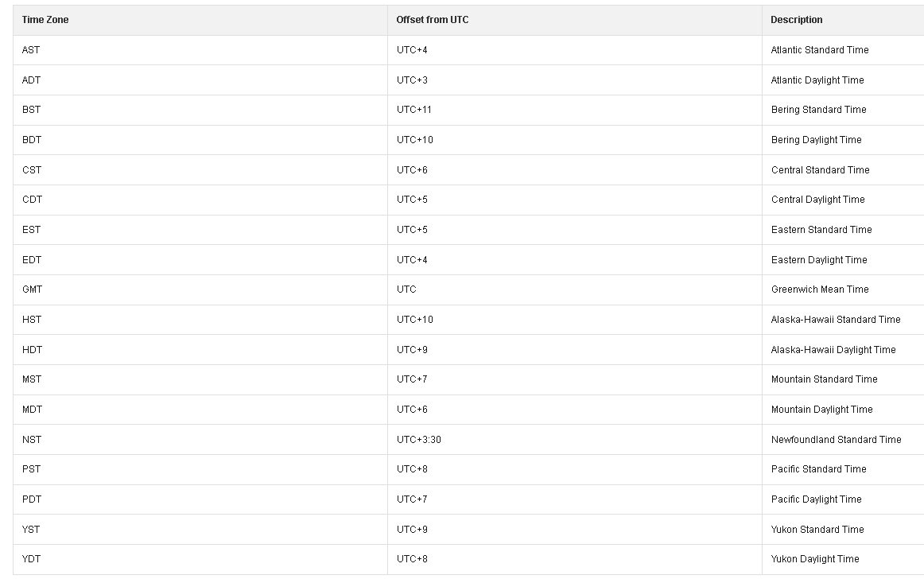Image resolution: width=924 pixels, height=579 pixels.
Task: Click Eastern Standard Time description
Action: (821, 230)
